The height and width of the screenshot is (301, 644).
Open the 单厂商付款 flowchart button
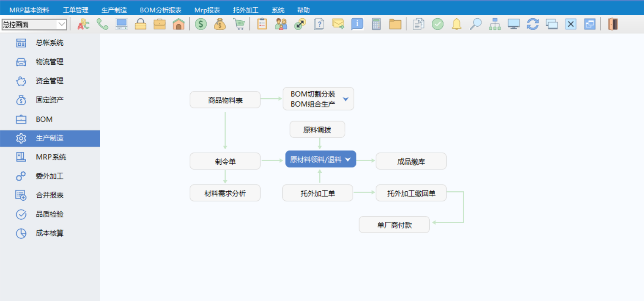click(394, 225)
